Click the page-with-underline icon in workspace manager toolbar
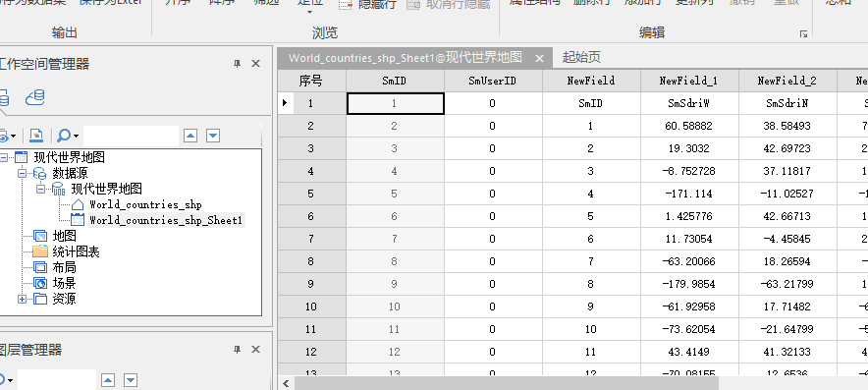868x390 pixels. (36, 136)
